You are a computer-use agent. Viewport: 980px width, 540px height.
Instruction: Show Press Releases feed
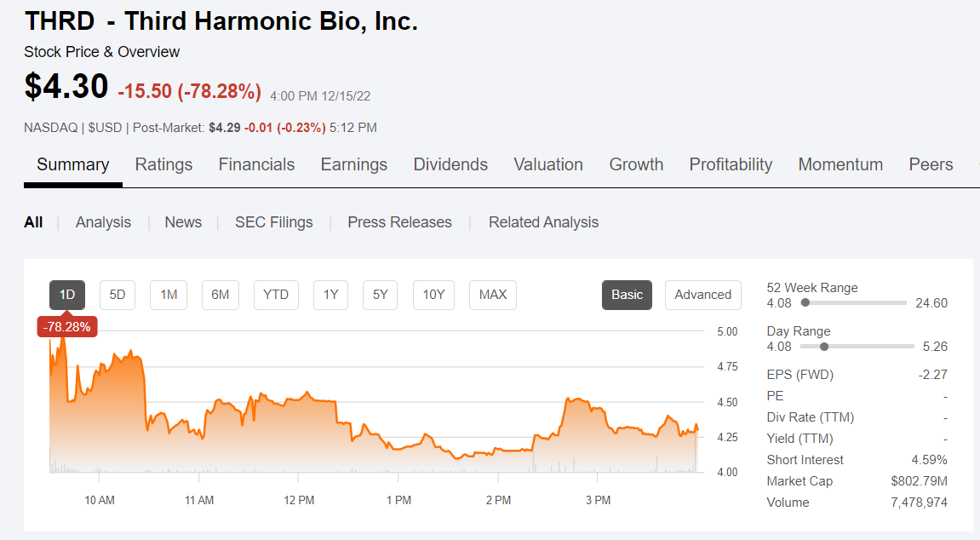point(399,222)
